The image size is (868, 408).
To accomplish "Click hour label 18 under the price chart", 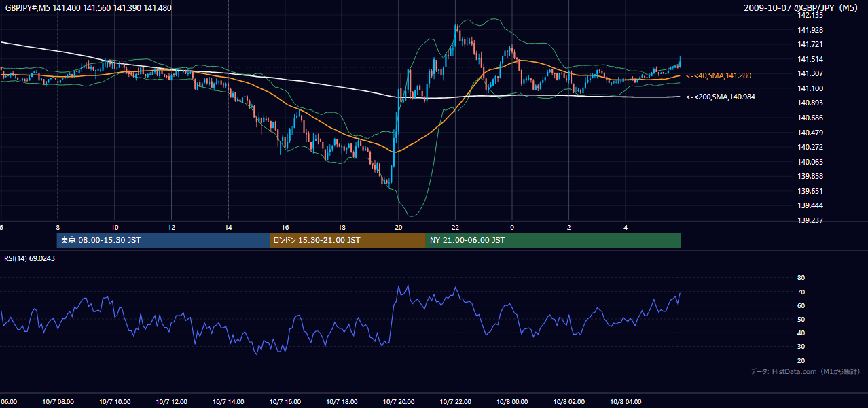I will coord(342,227).
